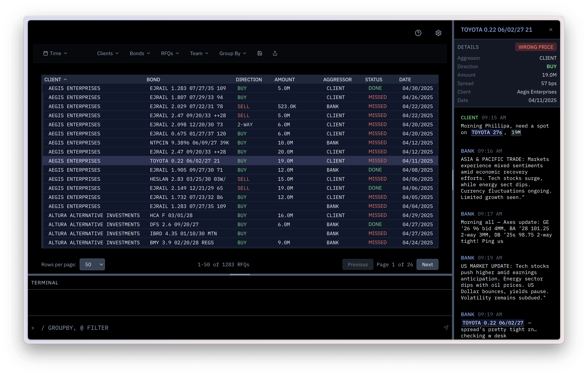Click the Previous page button
The image size is (588, 375).
[358, 264]
